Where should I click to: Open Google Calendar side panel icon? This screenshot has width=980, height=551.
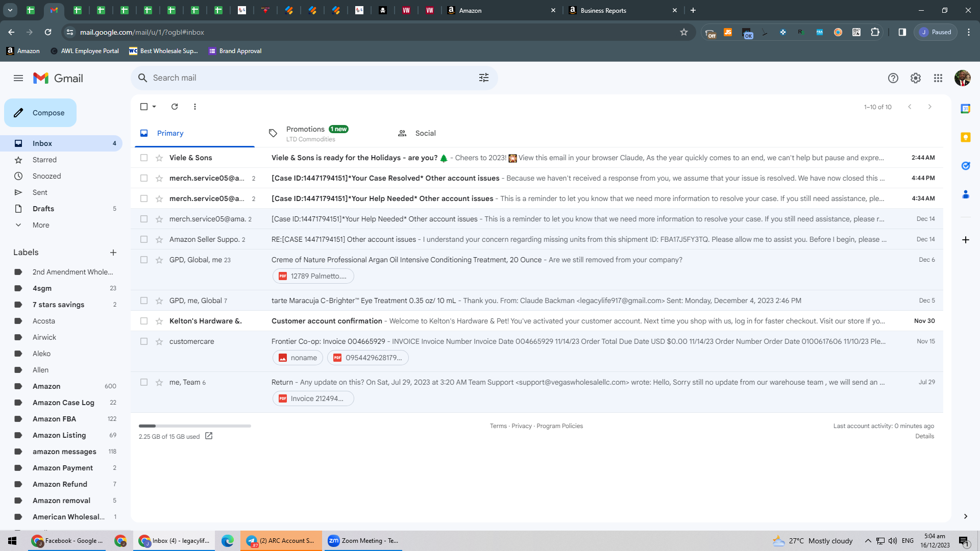(966, 109)
